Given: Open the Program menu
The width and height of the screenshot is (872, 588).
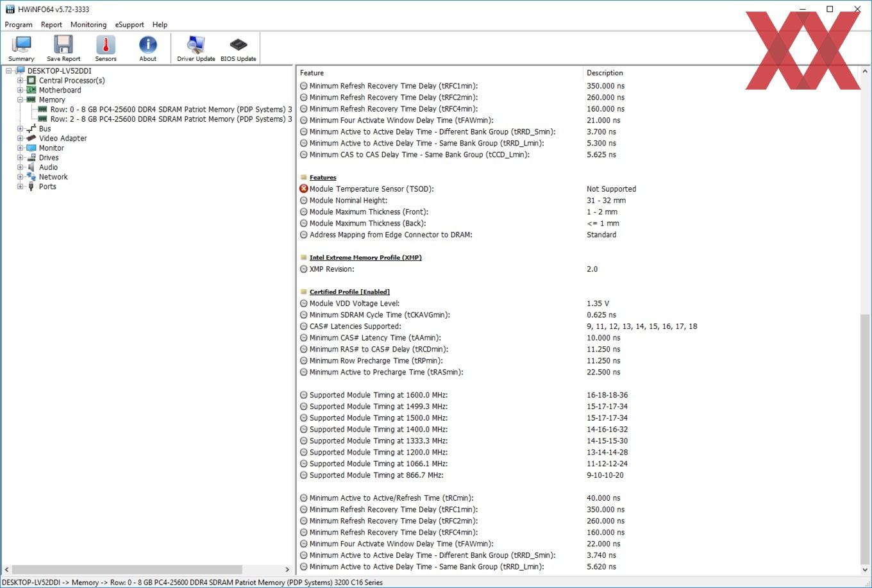Looking at the screenshot, I should [x=19, y=24].
